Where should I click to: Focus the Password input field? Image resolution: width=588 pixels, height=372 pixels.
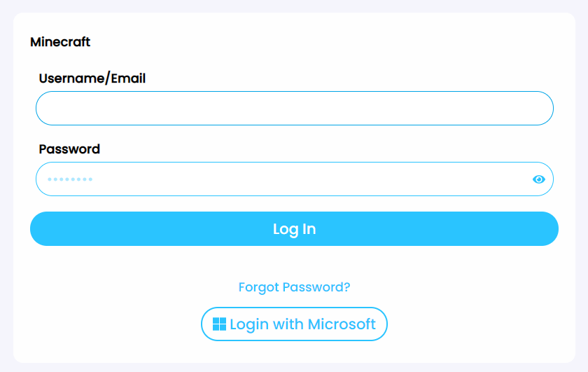pos(295,179)
